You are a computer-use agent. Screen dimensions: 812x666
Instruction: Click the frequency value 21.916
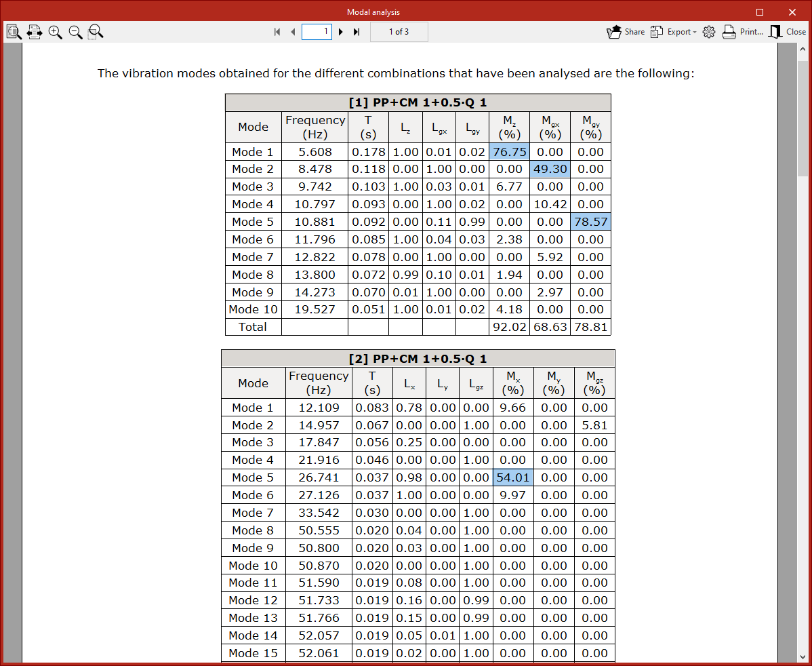319,460
